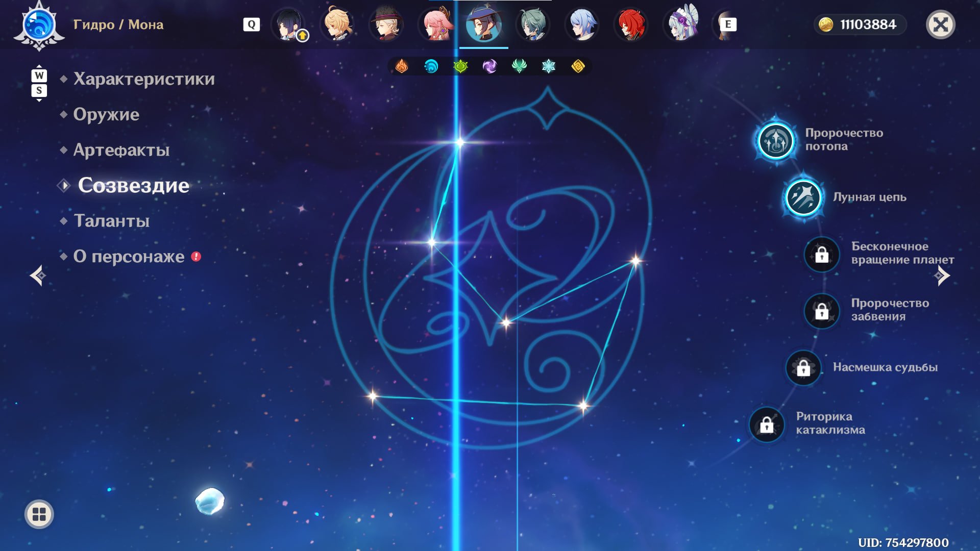Open the Оружие menu
This screenshot has width=980, height=551.
106,114
